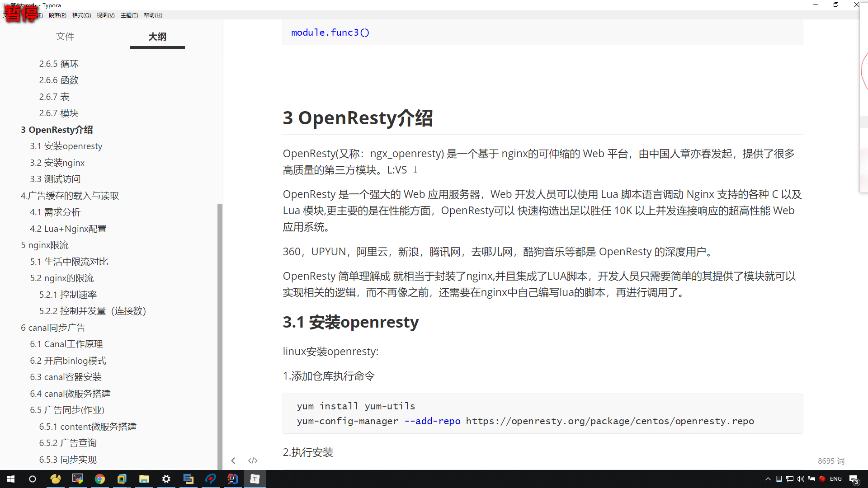Open the Windows Start menu
The height and width of the screenshot is (488, 868).
click(x=11, y=479)
